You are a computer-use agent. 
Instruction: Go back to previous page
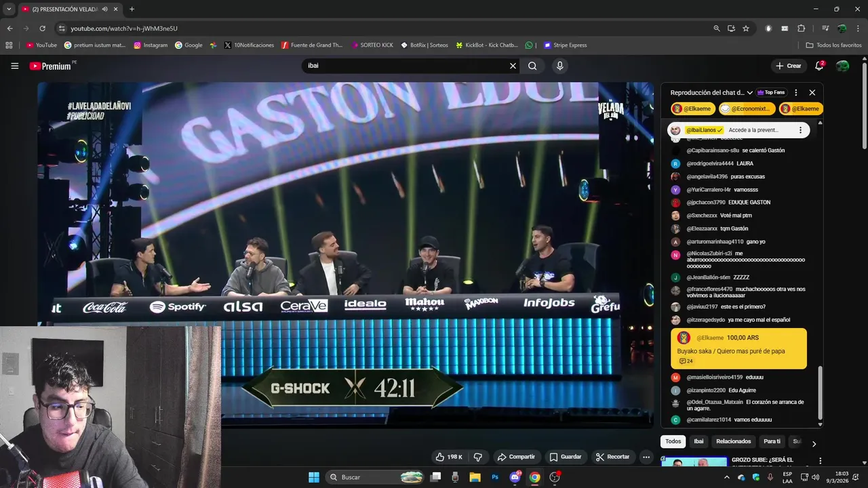point(9,28)
